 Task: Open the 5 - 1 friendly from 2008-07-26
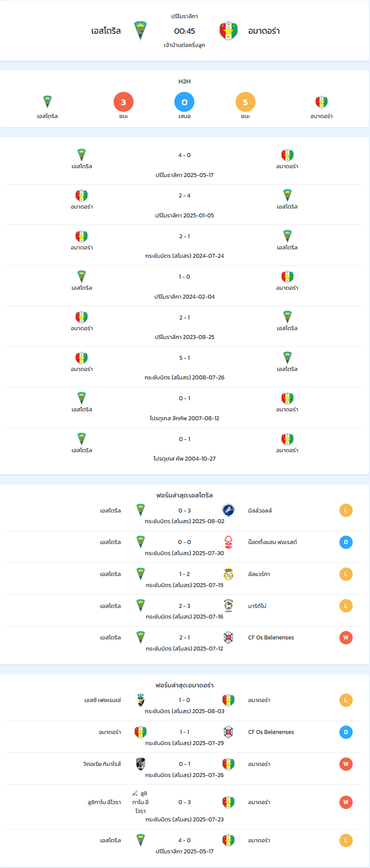point(185,367)
